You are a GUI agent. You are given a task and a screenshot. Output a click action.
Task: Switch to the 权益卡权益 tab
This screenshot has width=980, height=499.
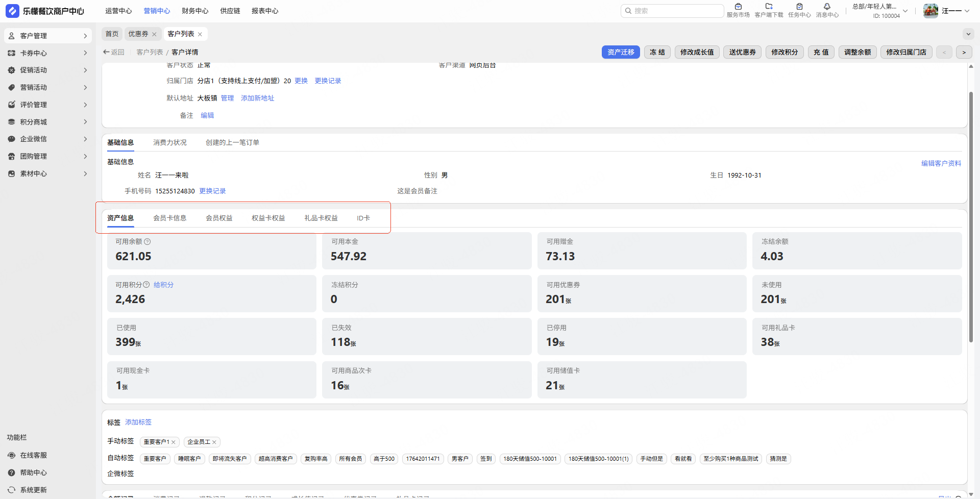click(x=268, y=218)
